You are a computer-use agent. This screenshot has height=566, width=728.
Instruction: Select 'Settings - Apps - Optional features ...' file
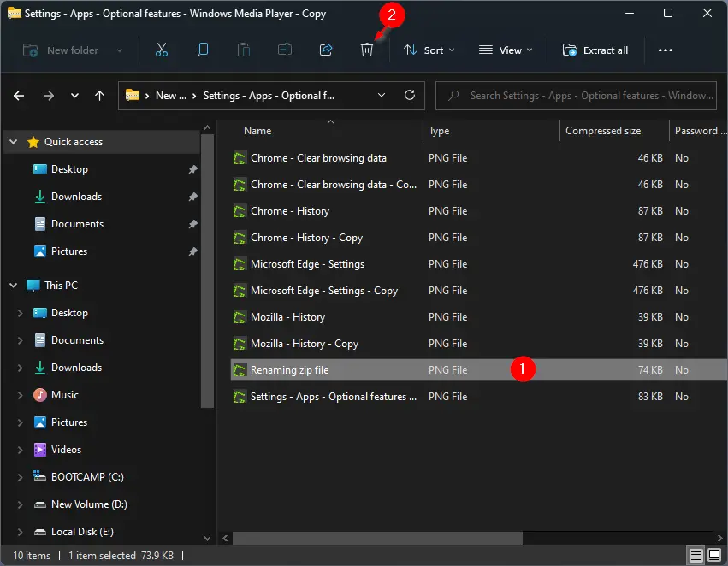pyautogui.click(x=334, y=397)
